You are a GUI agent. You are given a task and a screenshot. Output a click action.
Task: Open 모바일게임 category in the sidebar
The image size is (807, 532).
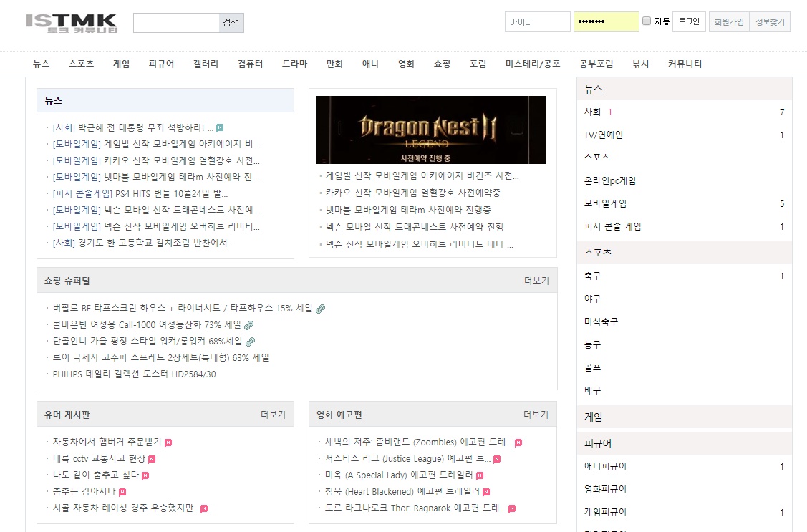(605, 204)
